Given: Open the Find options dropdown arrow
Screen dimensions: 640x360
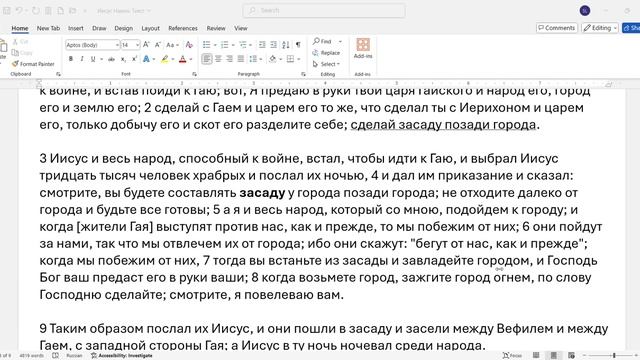Looking at the screenshot, I should click(x=340, y=41).
